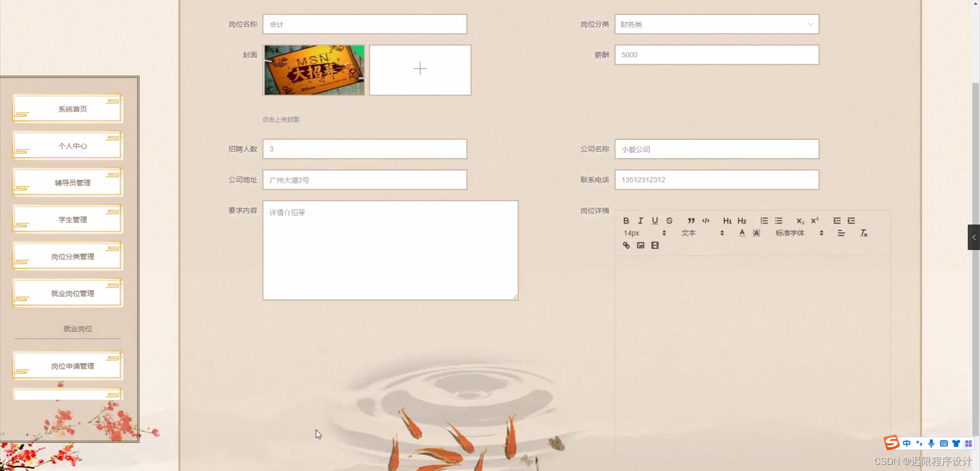Open the 标准字体 font family dropdown
Screen dimensions: 980x471
(x=799, y=233)
